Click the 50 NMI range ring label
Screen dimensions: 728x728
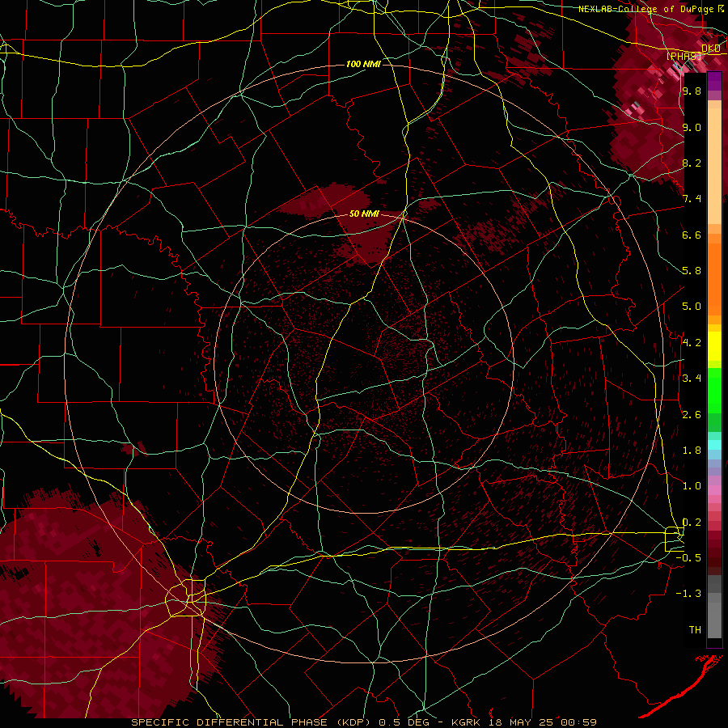(364, 214)
